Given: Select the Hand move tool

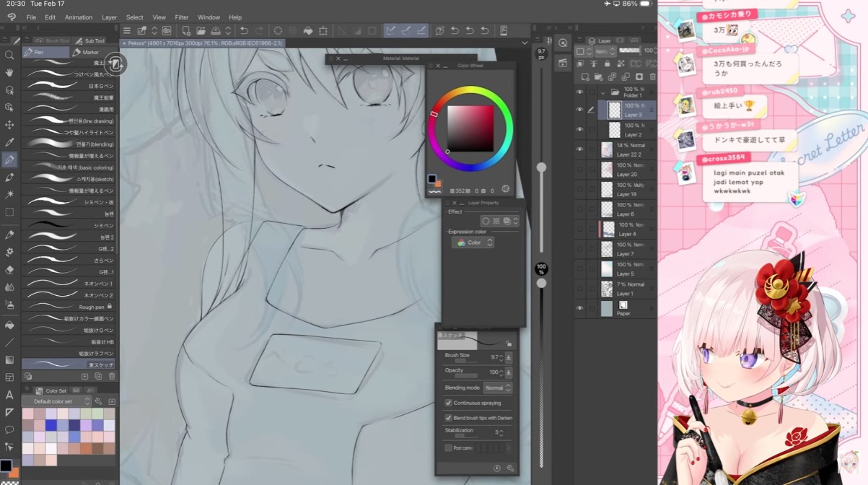Looking at the screenshot, I should [x=9, y=72].
